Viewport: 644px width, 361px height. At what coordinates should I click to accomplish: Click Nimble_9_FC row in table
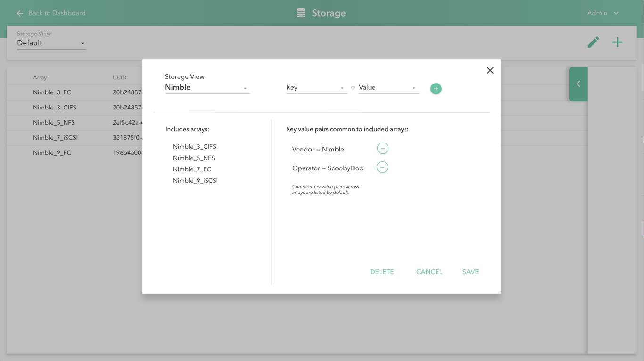74,153
